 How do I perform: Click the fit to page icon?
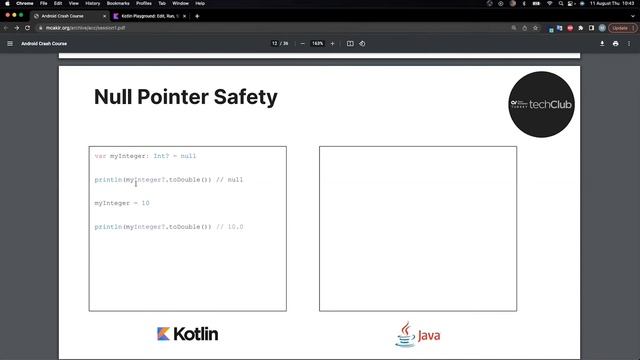click(350, 44)
